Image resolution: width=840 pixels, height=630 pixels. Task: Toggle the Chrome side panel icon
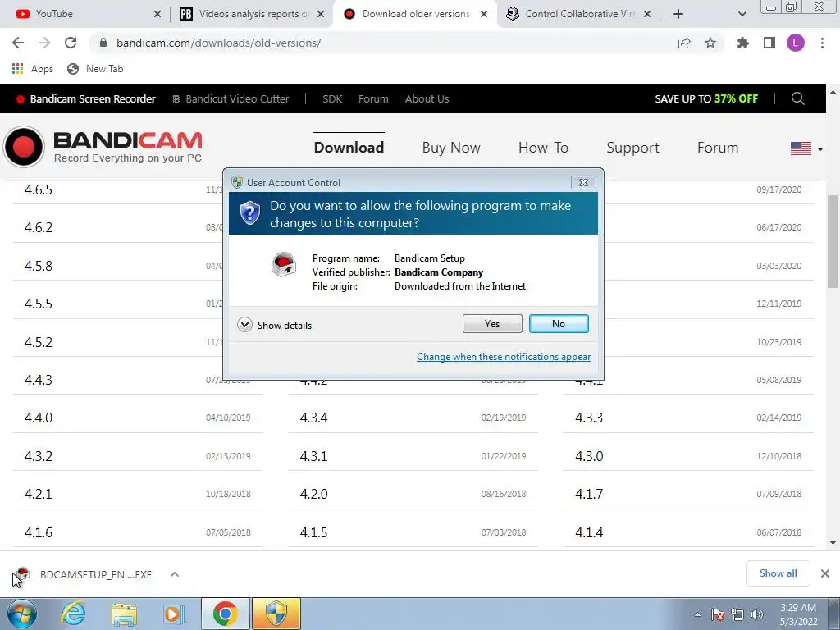(769, 43)
